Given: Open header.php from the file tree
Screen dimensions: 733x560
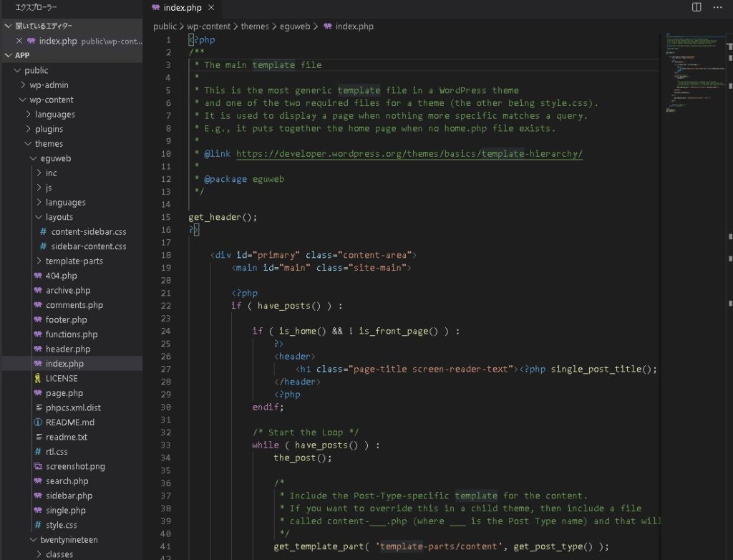Looking at the screenshot, I should (x=68, y=349).
